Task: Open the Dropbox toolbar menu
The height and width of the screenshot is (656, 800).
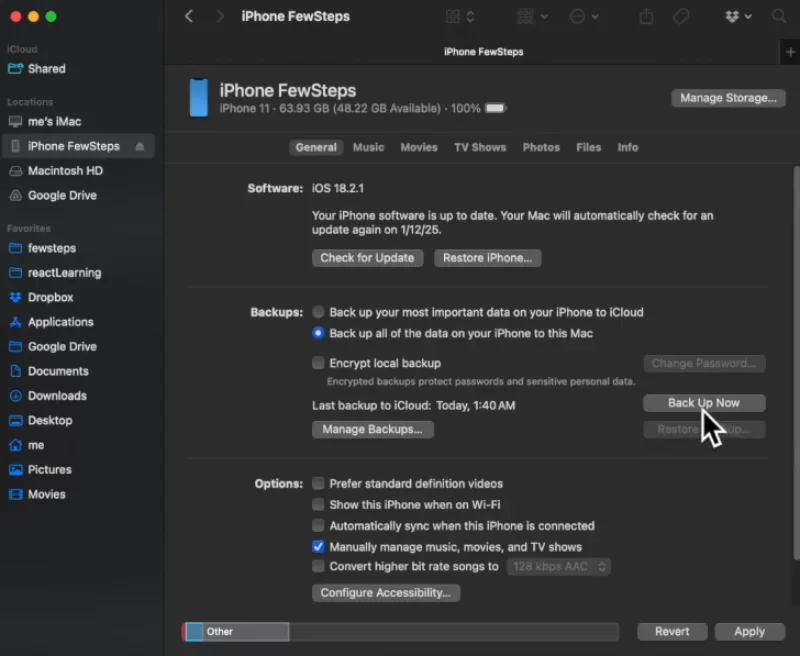Action: click(738, 16)
